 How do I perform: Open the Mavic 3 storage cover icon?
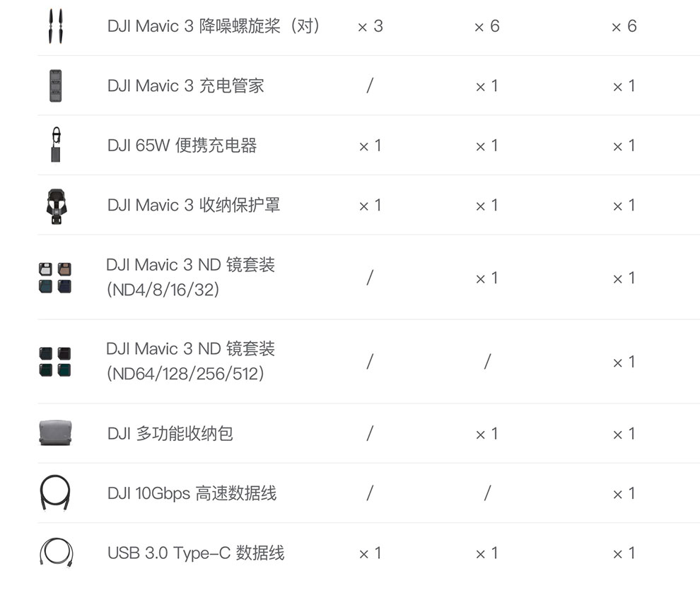[57, 206]
